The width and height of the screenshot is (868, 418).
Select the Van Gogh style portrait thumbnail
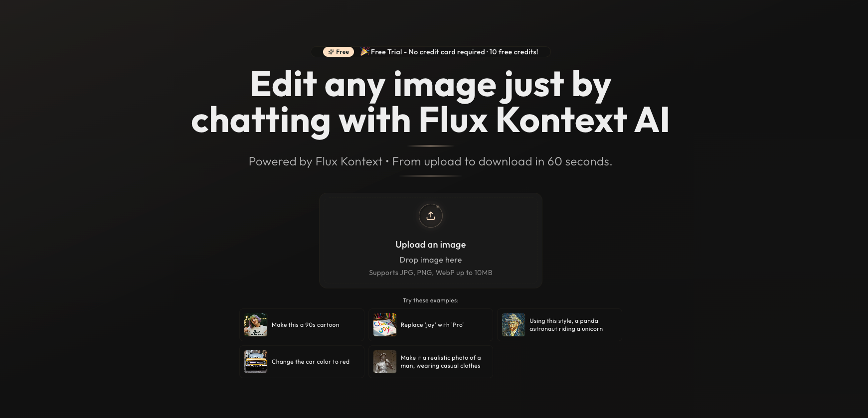point(514,325)
